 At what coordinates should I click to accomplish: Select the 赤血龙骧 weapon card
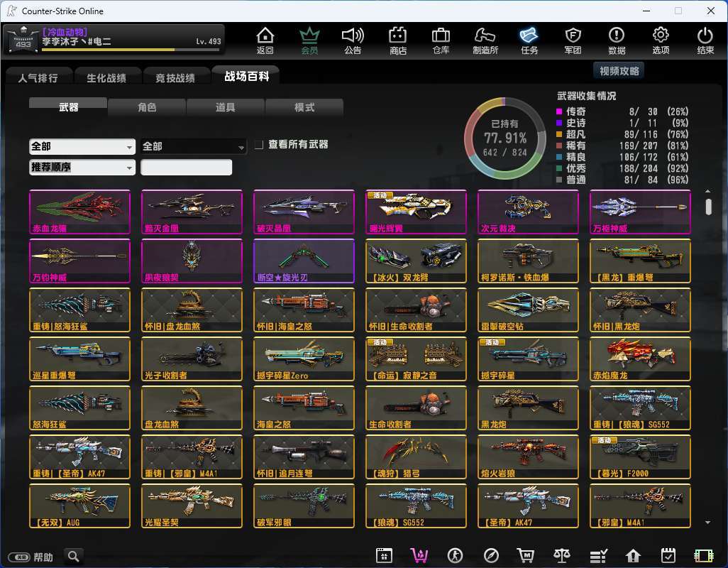pyautogui.click(x=80, y=212)
